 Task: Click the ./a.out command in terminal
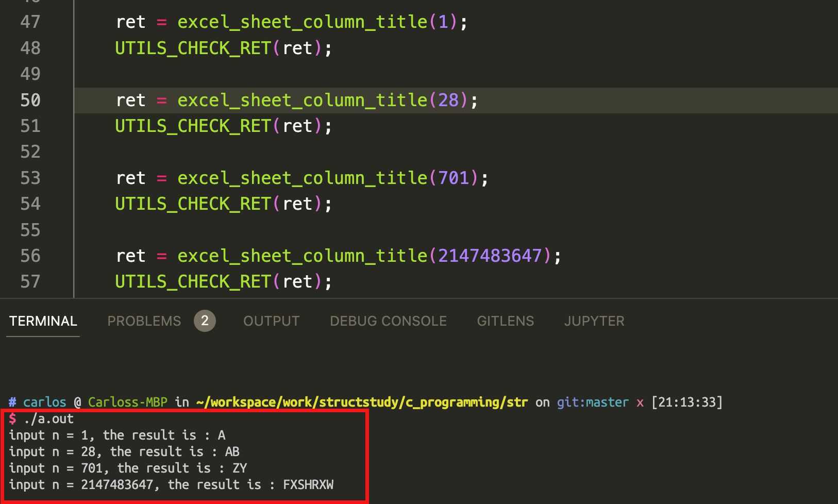coord(50,418)
